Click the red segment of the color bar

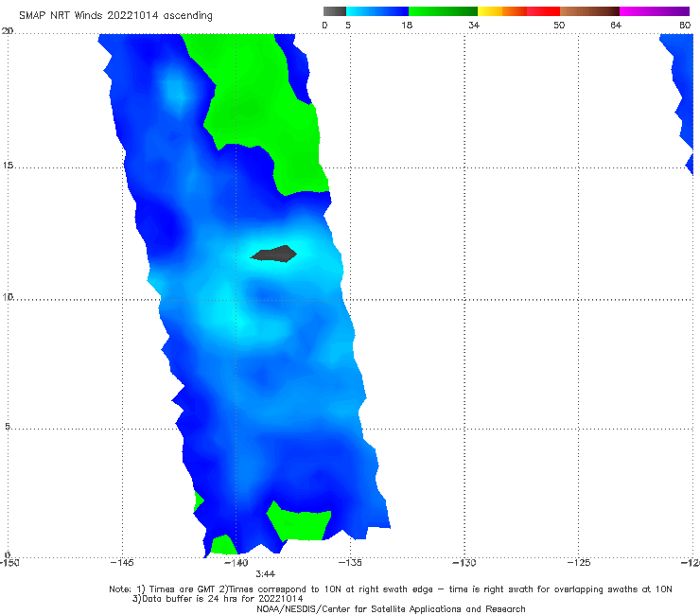point(543,11)
